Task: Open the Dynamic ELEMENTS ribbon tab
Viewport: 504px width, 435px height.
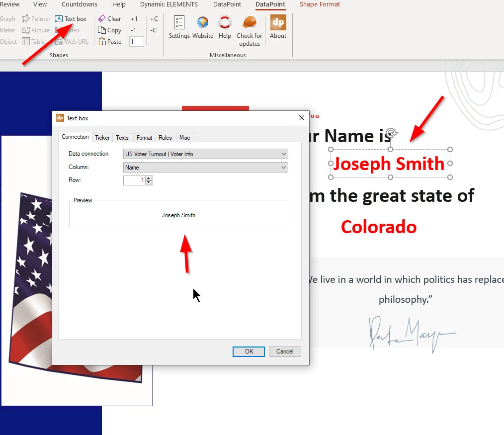Action: pyautogui.click(x=169, y=4)
